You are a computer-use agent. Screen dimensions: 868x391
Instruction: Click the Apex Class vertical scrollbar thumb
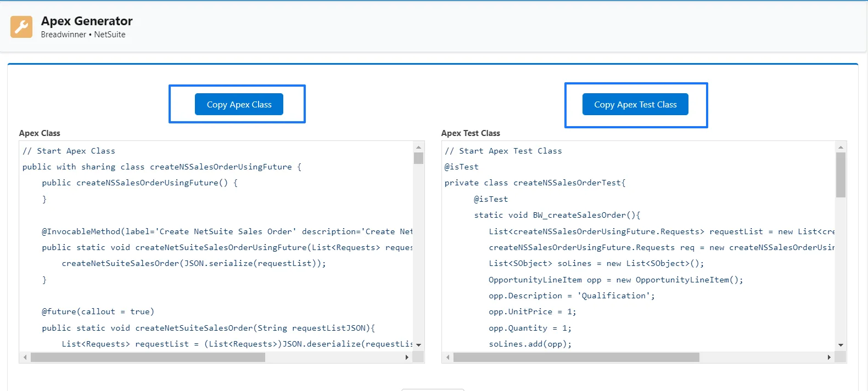418,158
